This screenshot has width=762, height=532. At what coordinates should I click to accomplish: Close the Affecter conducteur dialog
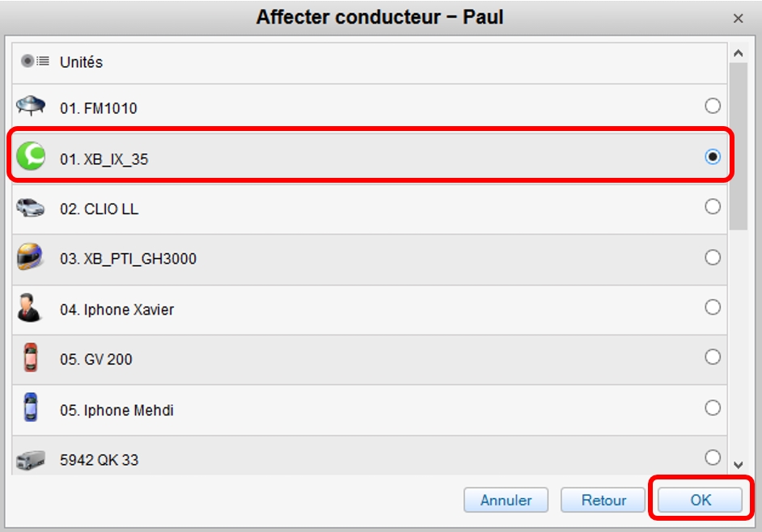coord(739,19)
